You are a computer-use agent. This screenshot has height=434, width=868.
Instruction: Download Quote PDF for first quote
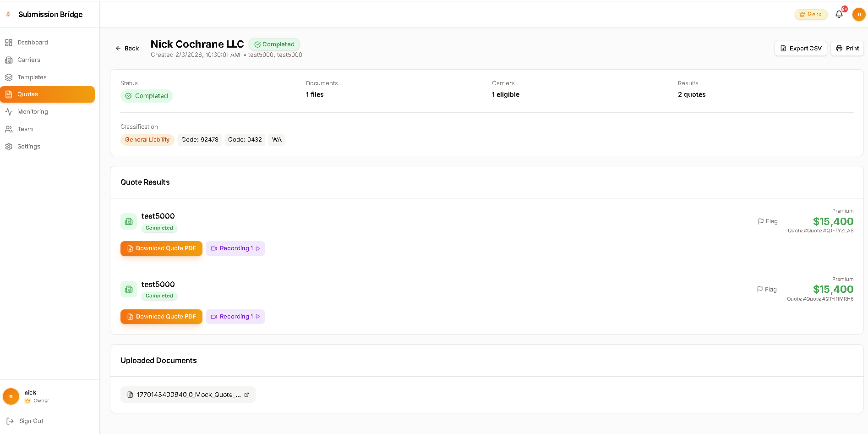click(161, 248)
